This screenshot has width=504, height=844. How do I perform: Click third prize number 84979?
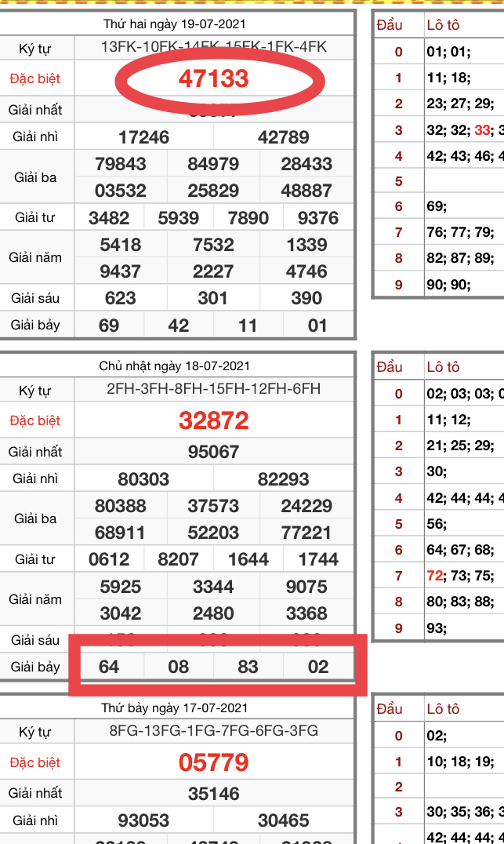coord(213,165)
